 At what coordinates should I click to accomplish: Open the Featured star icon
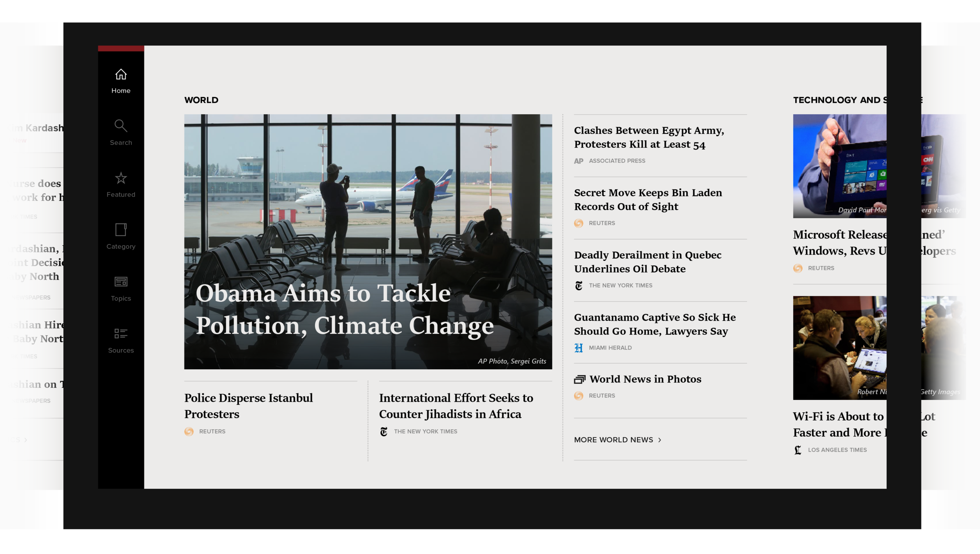coord(121,179)
